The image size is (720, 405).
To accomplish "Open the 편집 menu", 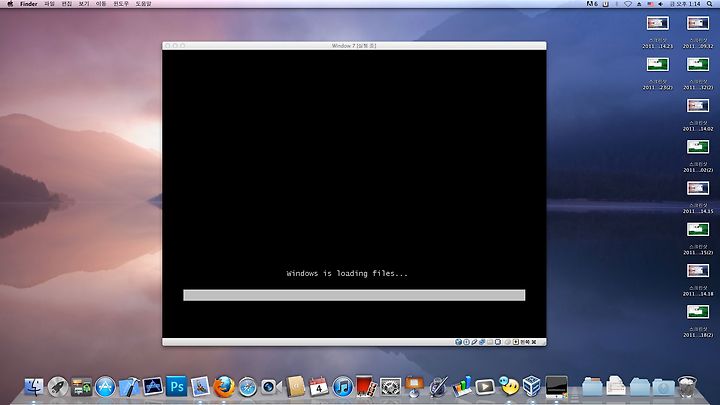I will 67,4.
